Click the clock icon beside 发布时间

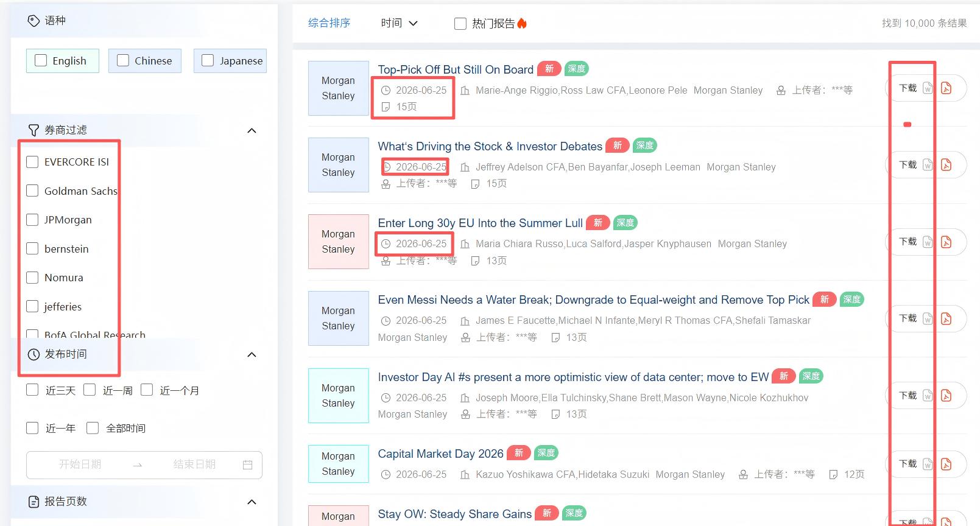33,354
